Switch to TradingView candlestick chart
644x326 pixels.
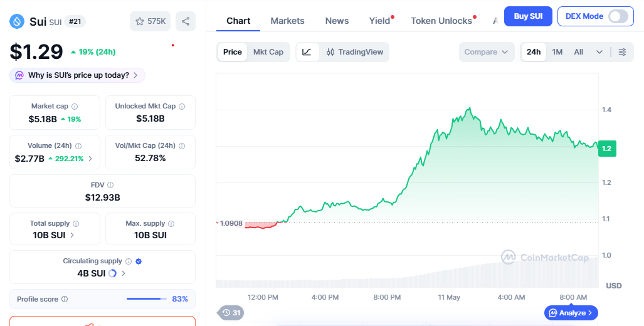[354, 52]
